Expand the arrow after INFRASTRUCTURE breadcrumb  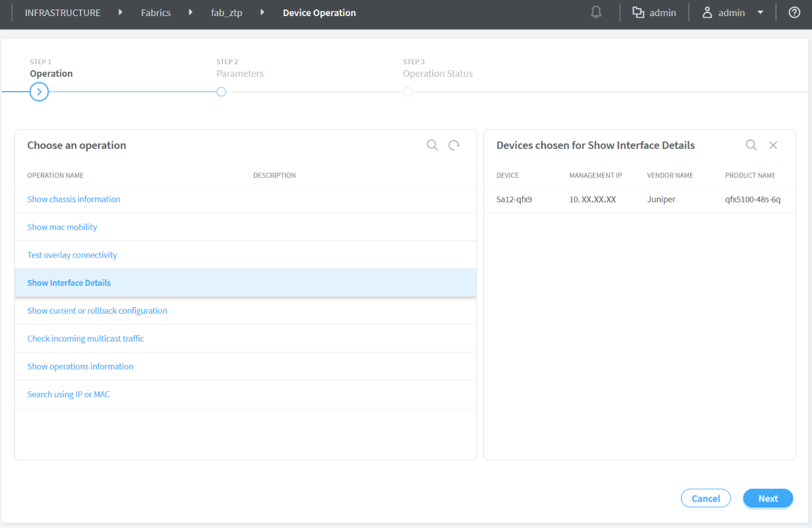click(x=120, y=13)
